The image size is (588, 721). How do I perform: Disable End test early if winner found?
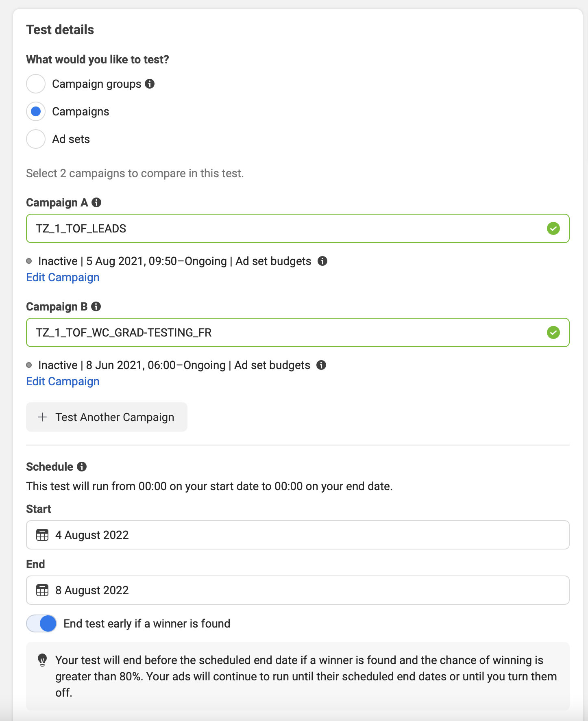tap(42, 623)
